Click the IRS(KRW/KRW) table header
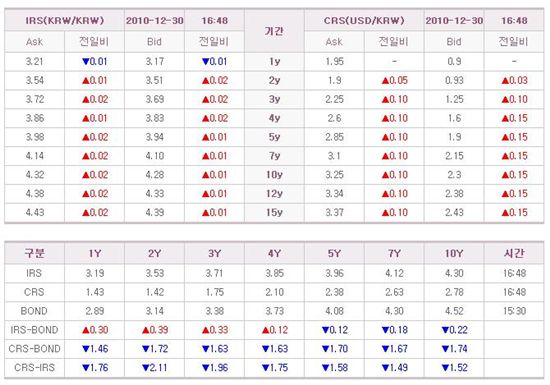550x385 pixels. pos(65,21)
